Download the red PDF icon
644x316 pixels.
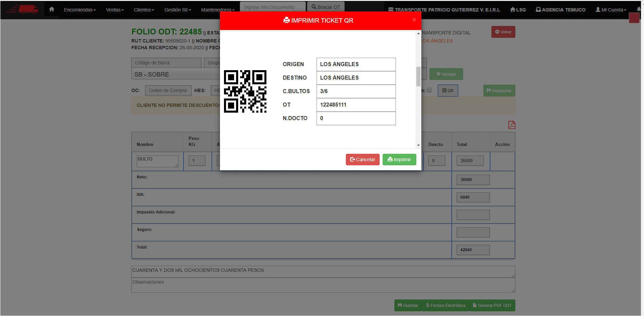pyautogui.click(x=512, y=125)
